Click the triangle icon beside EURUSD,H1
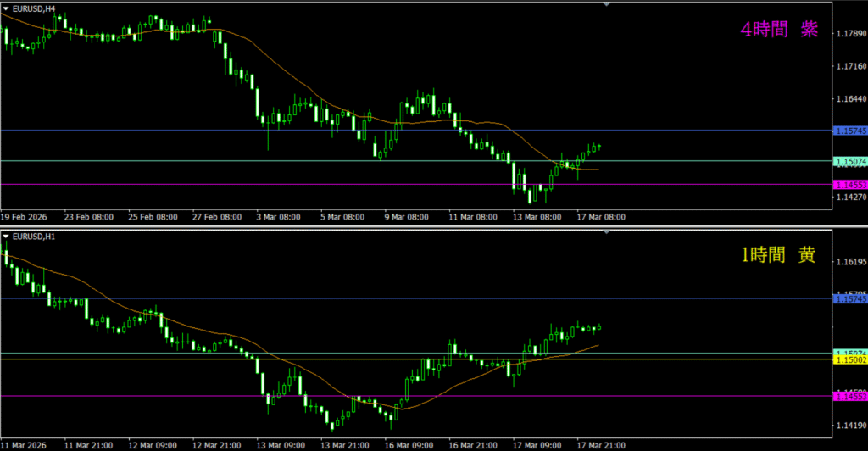The height and width of the screenshot is (451, 868). (x=6, y=234)
